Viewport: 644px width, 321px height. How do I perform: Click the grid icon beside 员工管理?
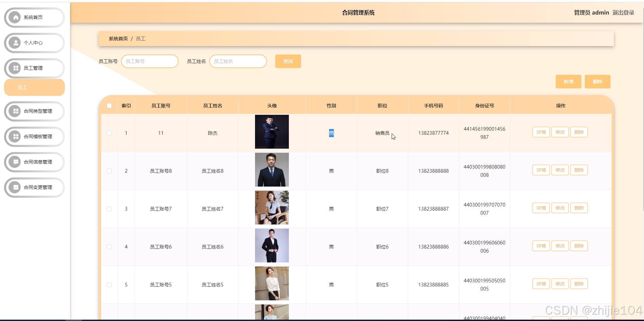coord(15,68)
